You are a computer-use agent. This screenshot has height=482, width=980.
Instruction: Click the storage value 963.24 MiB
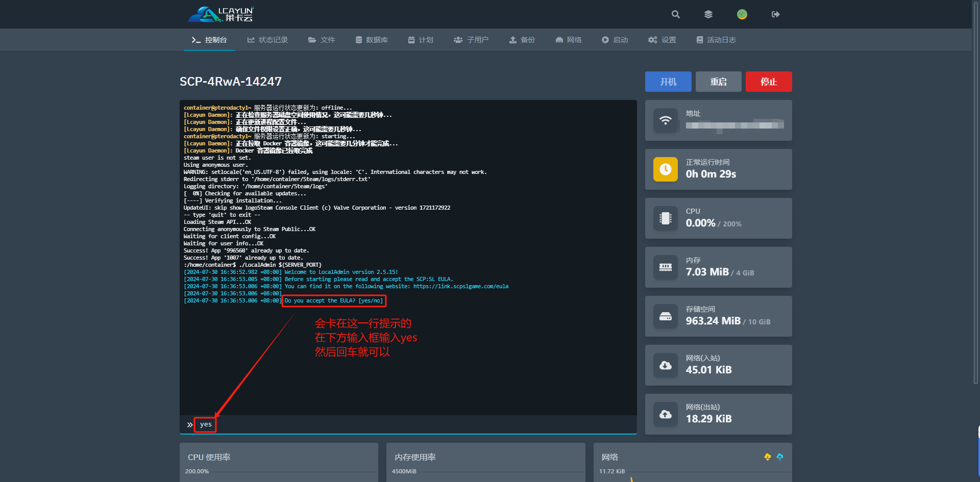(713, 321)
